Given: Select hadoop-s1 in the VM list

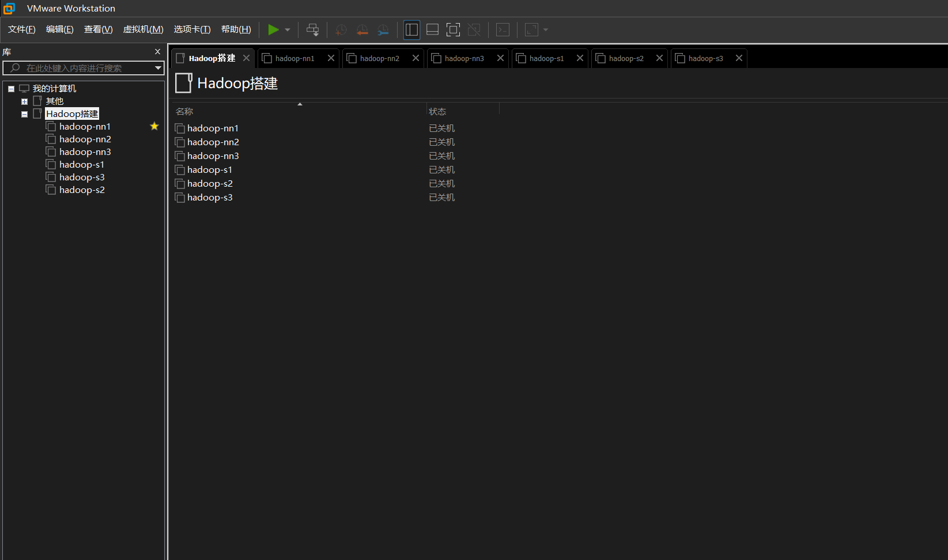Looking at the screenshot, I should pyautogui.click(x=209, y=170).
